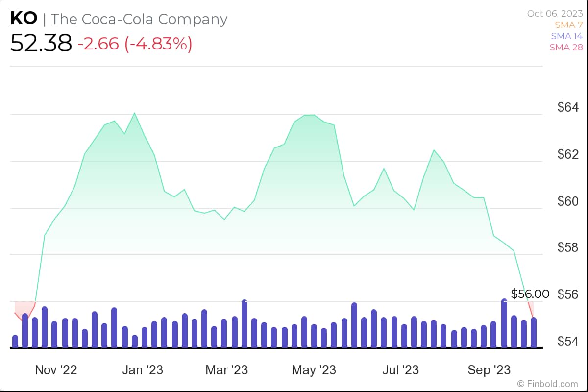The height and width of the screenshot is (392, 588).
Task: Click the $60 price axis label
Action: [568, 201]
